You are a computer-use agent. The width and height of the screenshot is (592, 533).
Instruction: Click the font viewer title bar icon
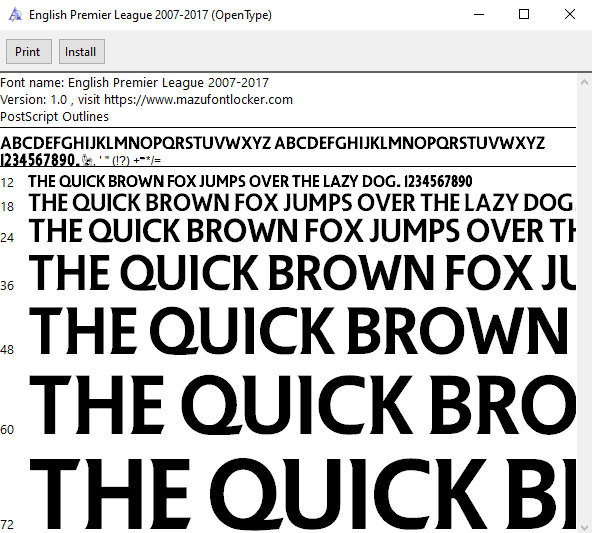[x=15, y=15]
